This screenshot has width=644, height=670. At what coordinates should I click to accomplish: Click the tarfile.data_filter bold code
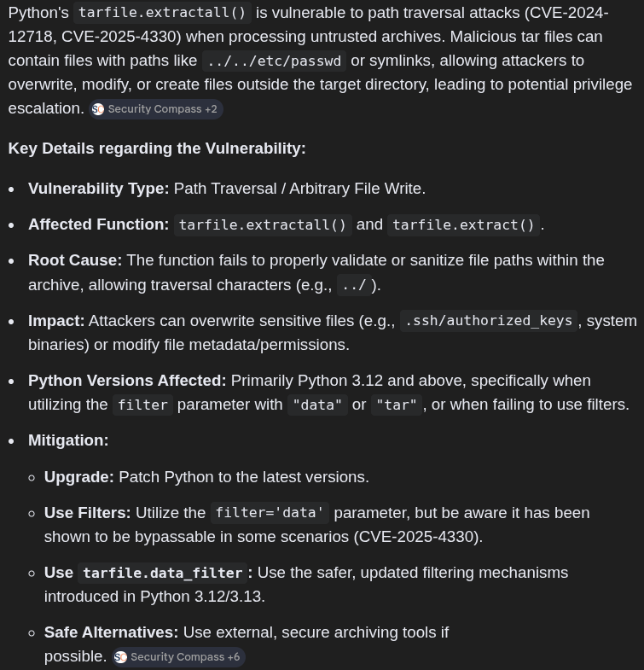(x=163, y=573)
